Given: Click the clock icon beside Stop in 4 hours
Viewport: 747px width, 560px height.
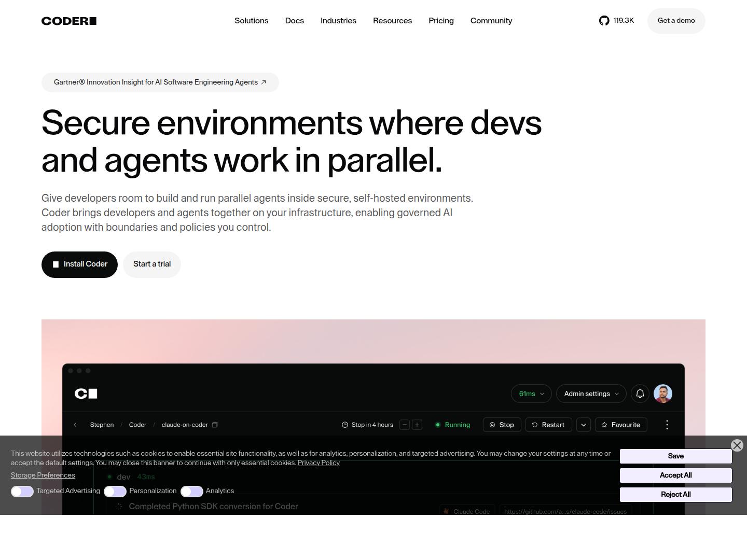Looking at the screenshot, I should coord(345,425).
